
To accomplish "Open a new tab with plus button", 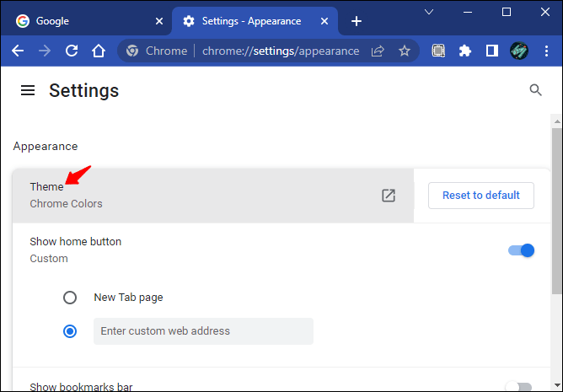I will click(357, 21).
